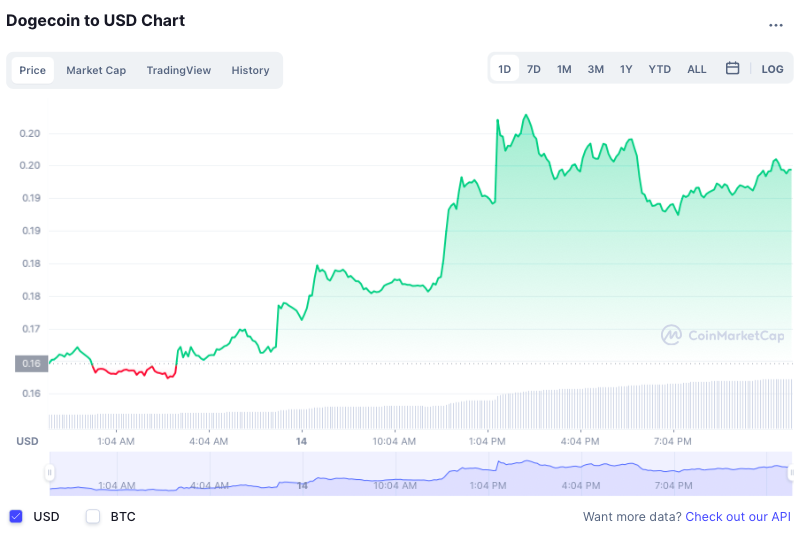Set chart range to 3M
806x552 pixels.
coord(595,69)
